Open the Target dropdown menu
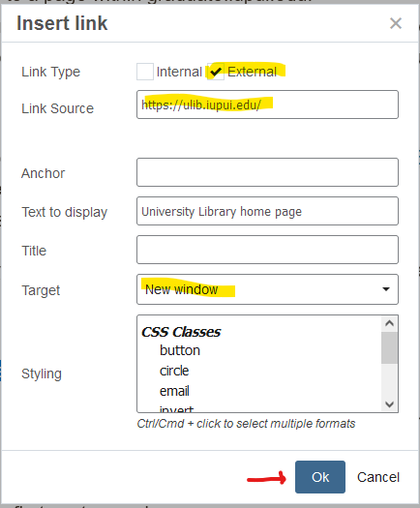Viewport: 420px width, 508px height. [267, 289]
